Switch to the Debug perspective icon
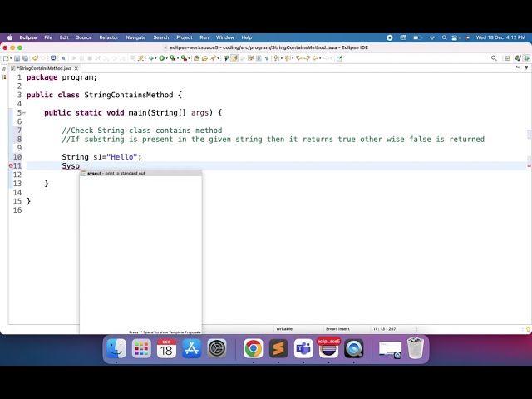The width and height of the screenshot is (532, 399). pos(526,58)
